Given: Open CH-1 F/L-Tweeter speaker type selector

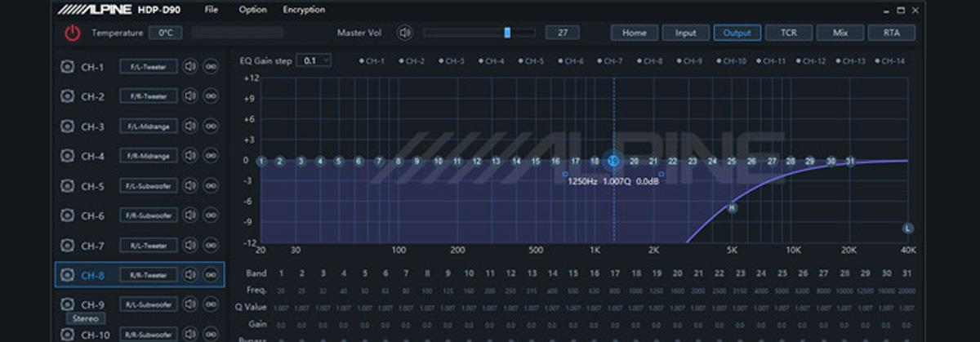Looking at the screenshot, I should tap(149, 67).
